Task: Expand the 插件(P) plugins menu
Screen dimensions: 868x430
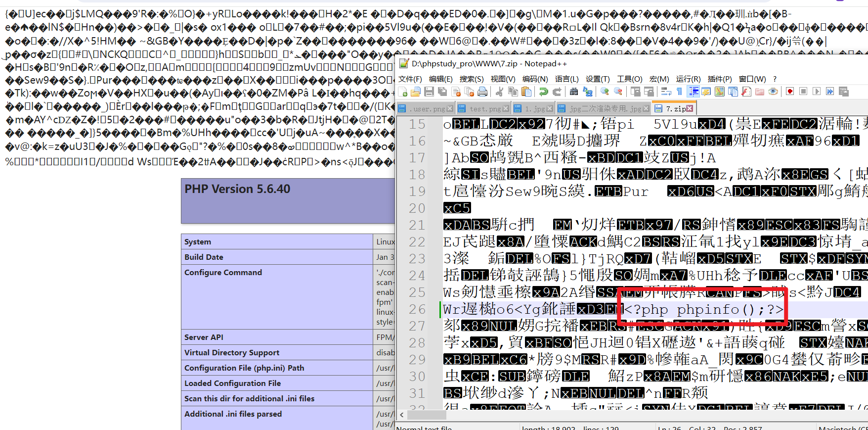Action: point(719,79)
